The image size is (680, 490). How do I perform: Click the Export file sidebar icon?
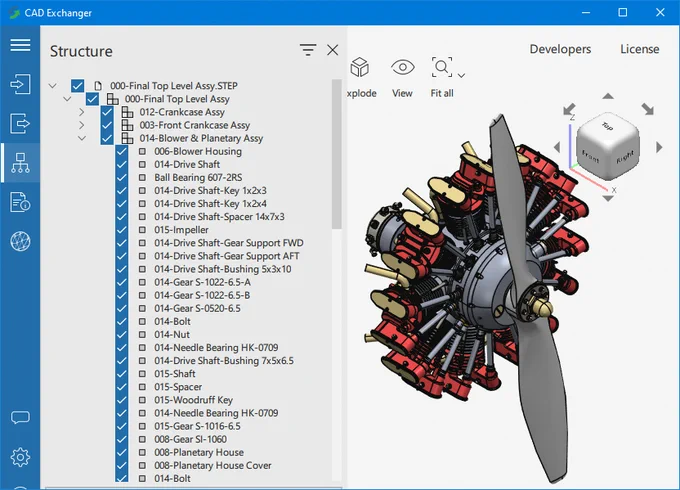(20, 123)
